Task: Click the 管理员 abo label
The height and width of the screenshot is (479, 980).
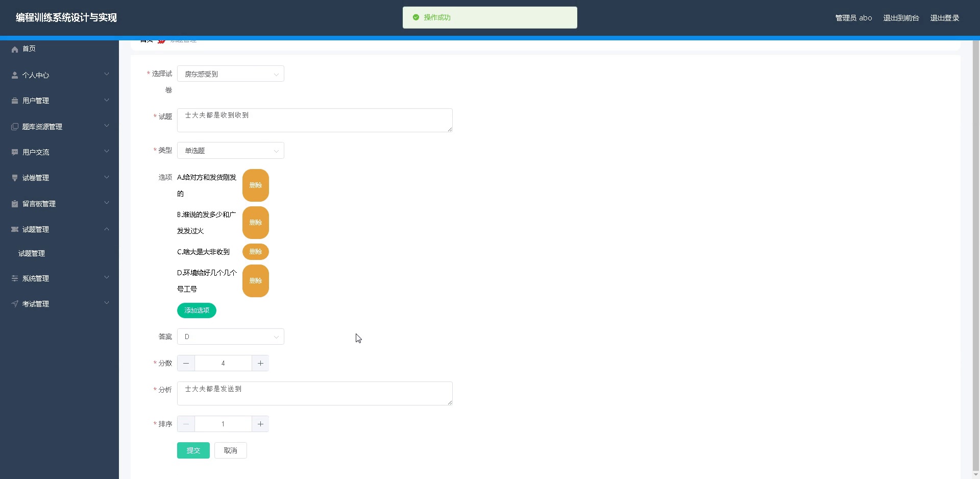Action: coord(853,18)
